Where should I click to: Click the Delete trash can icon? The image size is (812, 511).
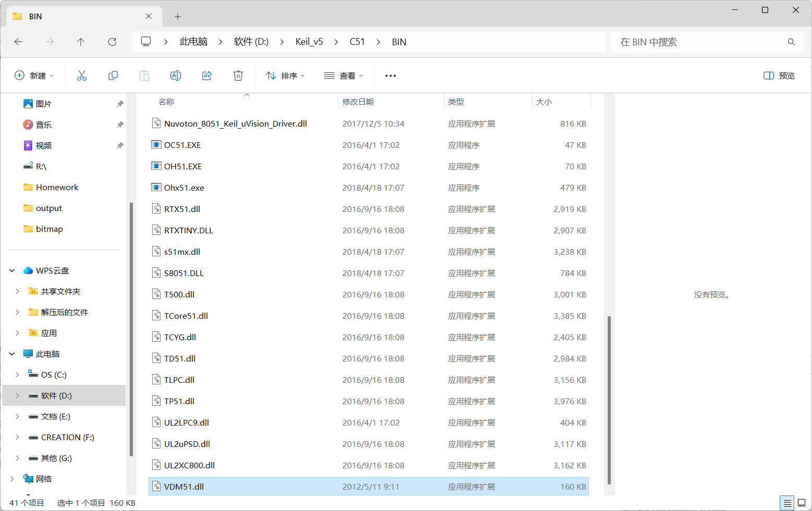tap(238, 76)
